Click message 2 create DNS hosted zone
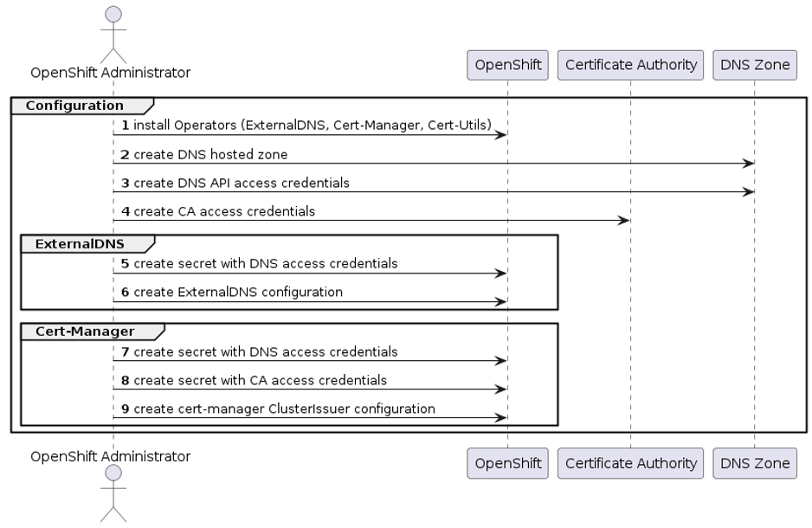The width and height of the screenshot is (812, 528). 204,154
